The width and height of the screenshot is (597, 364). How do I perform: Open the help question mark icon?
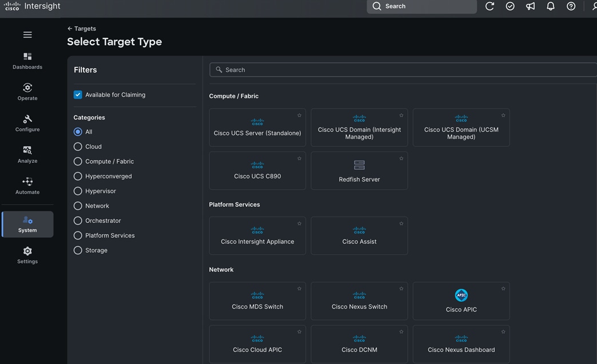point(571,6)
